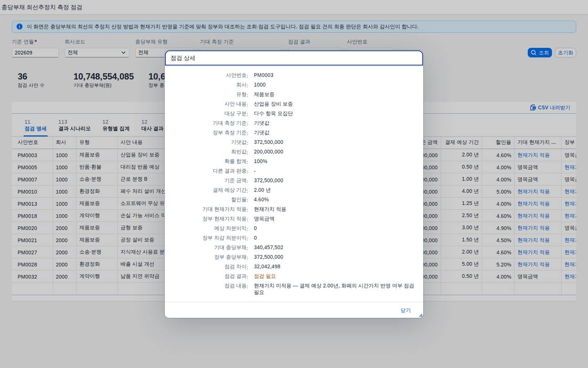
Task: Click 최빈값 value 200,000,000 in dialog
Action: pyautogui.click(x=269, y=152)
